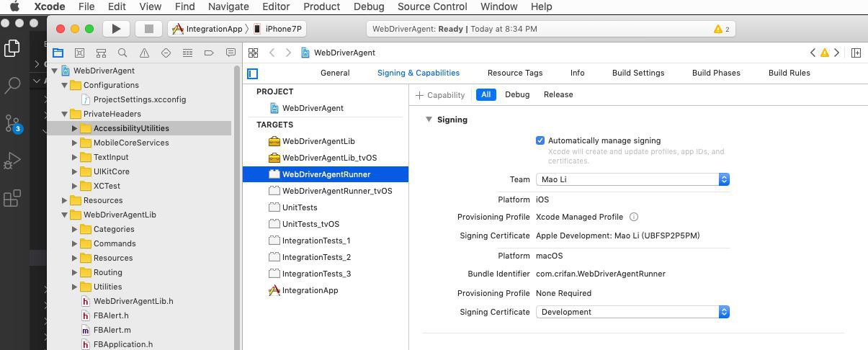Open the Breakpoint navigator icon
Viewport: 868px width, 350px height.
[209, 53]
